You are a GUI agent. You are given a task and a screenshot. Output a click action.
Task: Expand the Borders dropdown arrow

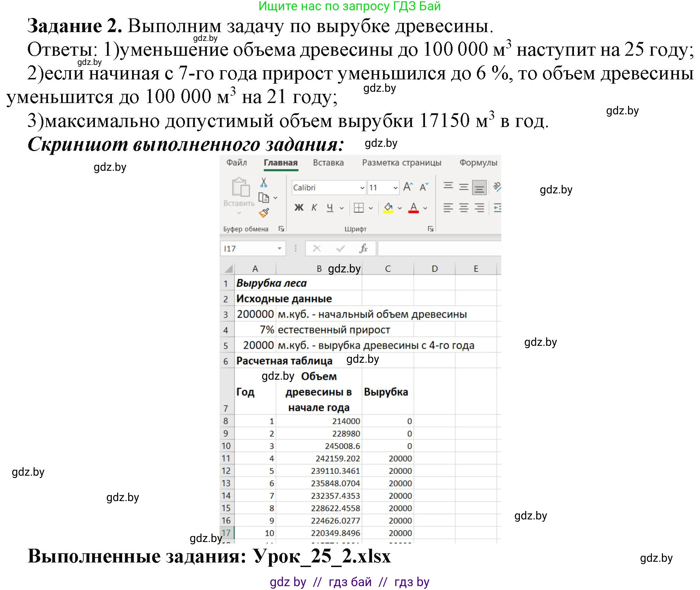pyautogui.click(x=370, y=208)
